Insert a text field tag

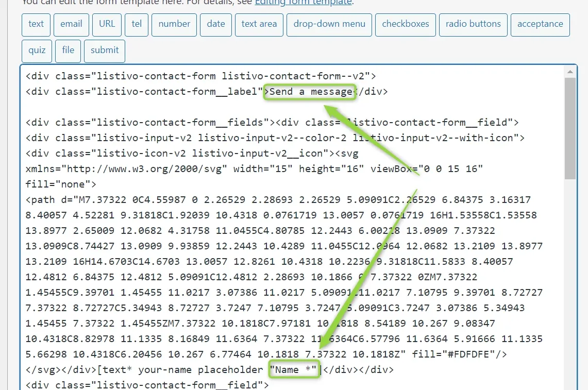tap(36, 25)
